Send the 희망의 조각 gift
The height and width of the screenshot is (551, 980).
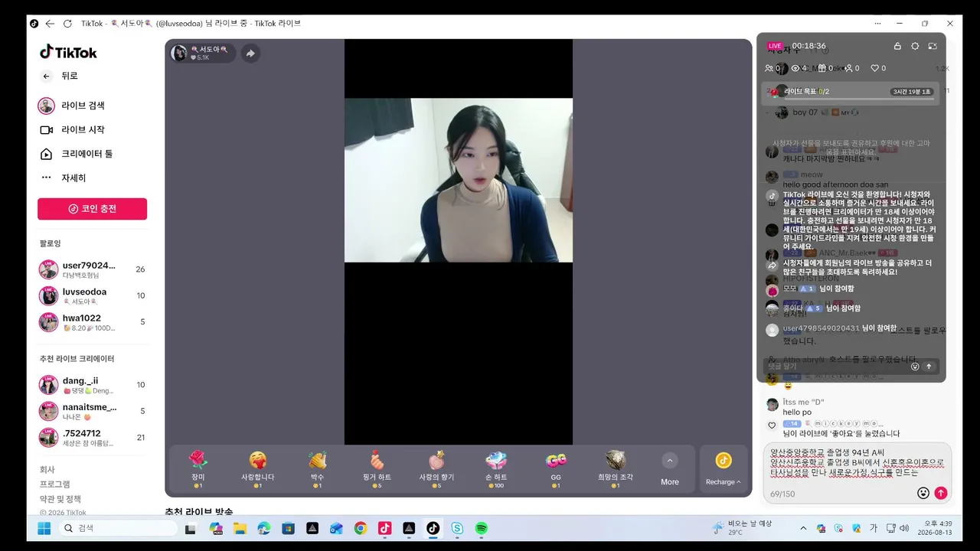point(616,468)
